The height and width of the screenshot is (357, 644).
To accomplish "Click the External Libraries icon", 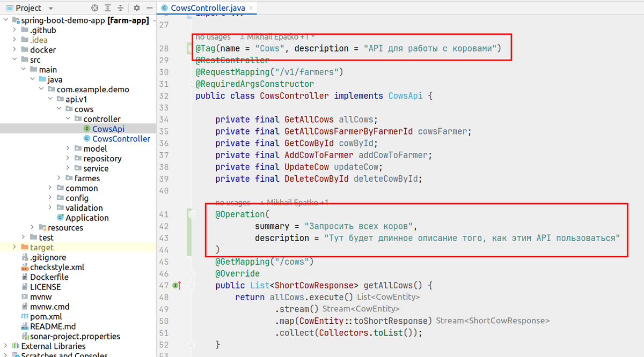I will pyautogui.click(x=16, y=346).
